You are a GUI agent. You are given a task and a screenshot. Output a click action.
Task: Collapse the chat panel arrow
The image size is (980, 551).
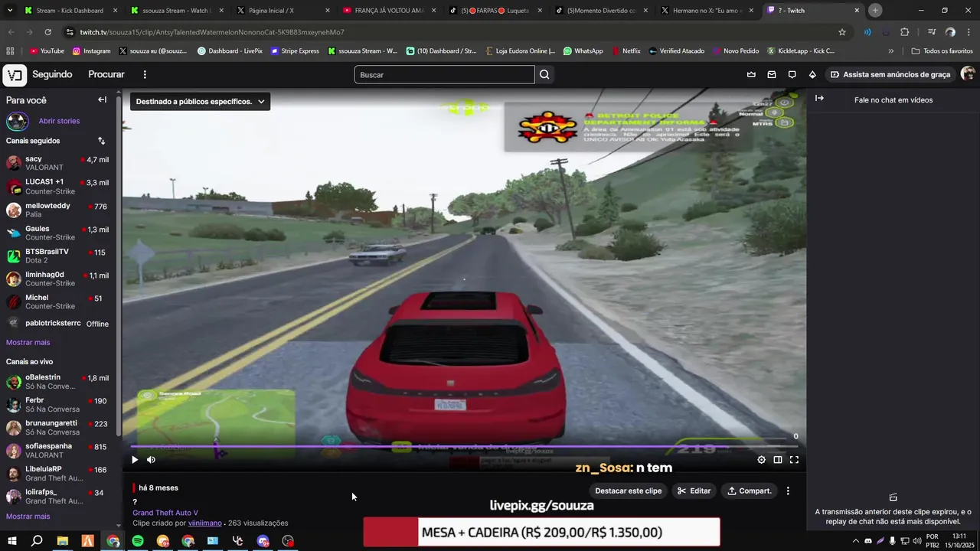(819, 98)
